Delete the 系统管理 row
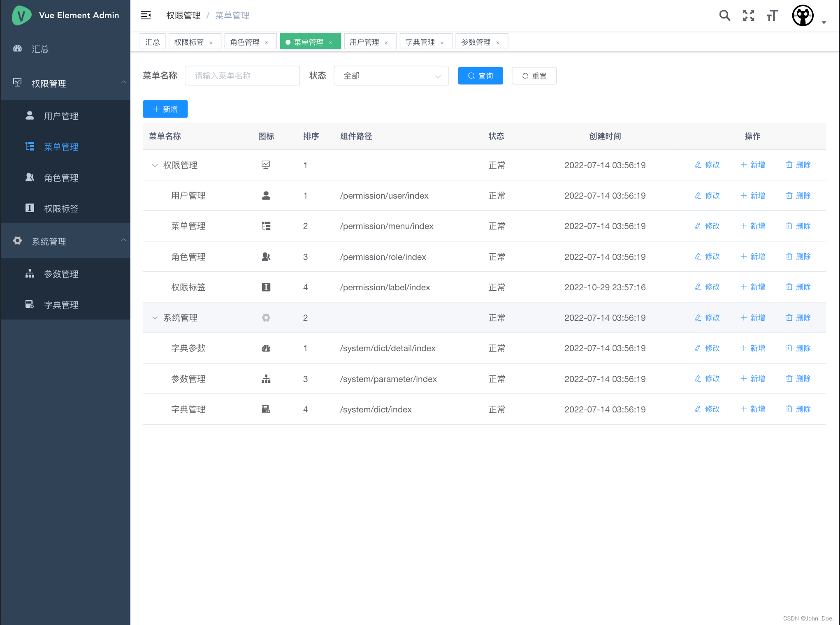The image size is (840, 625). click(798, 318)
